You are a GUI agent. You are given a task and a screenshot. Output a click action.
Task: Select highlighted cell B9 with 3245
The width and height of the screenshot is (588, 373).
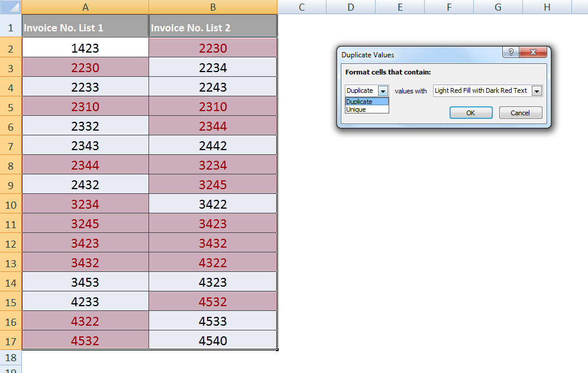213,184
